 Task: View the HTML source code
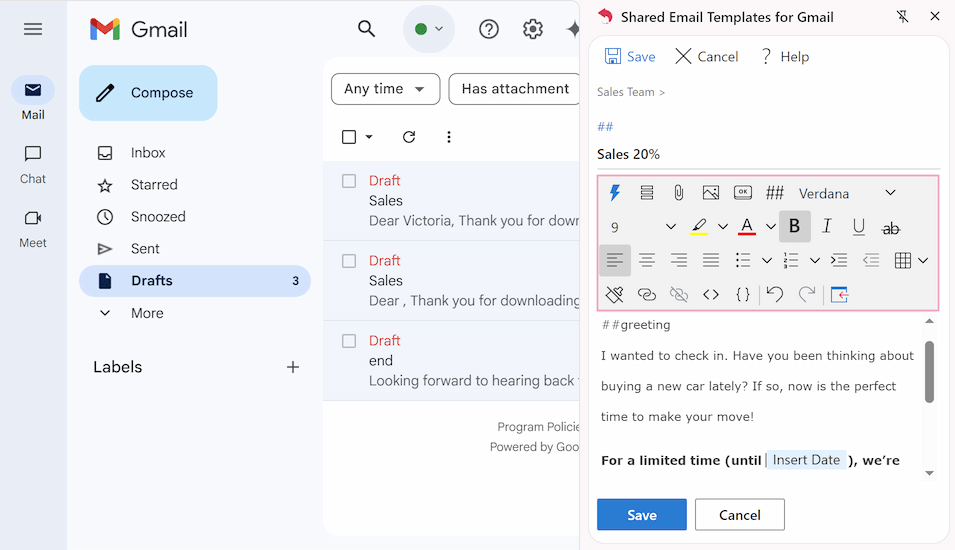(x=711, y=295)
